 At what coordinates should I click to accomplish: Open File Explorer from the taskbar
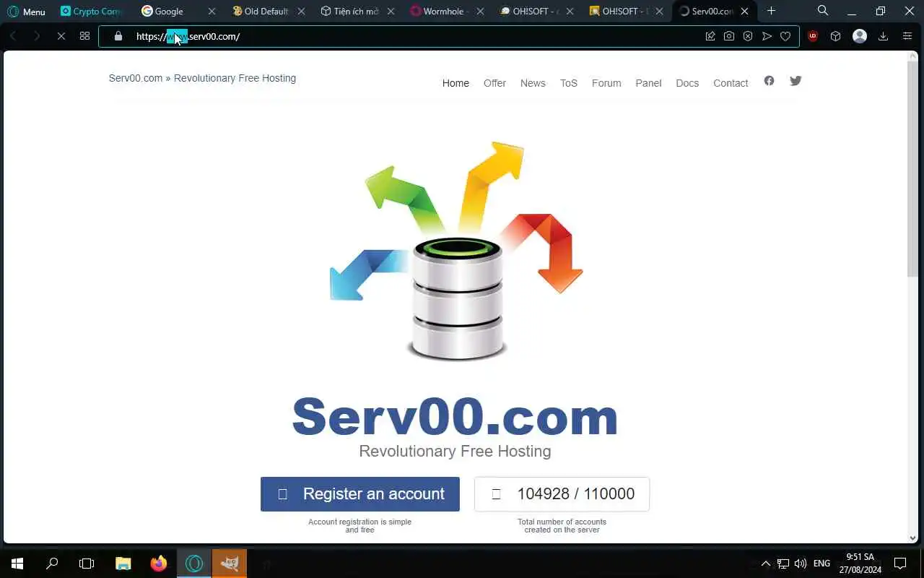coord(123,564)
